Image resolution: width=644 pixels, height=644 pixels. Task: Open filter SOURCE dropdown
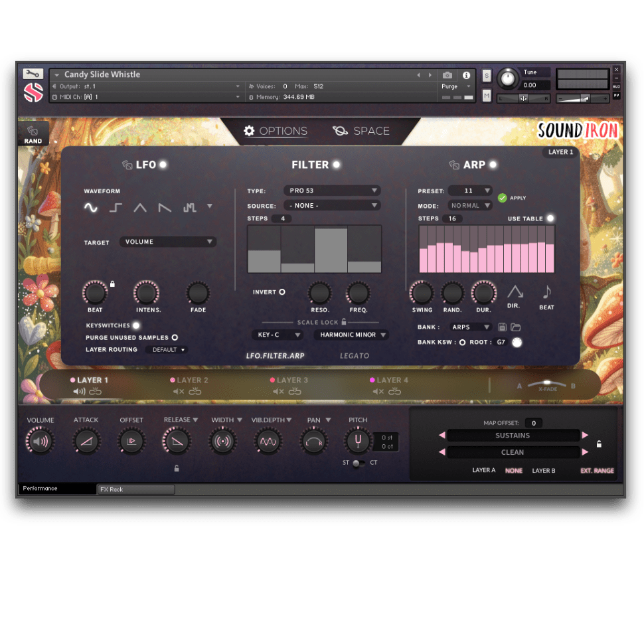332,205
